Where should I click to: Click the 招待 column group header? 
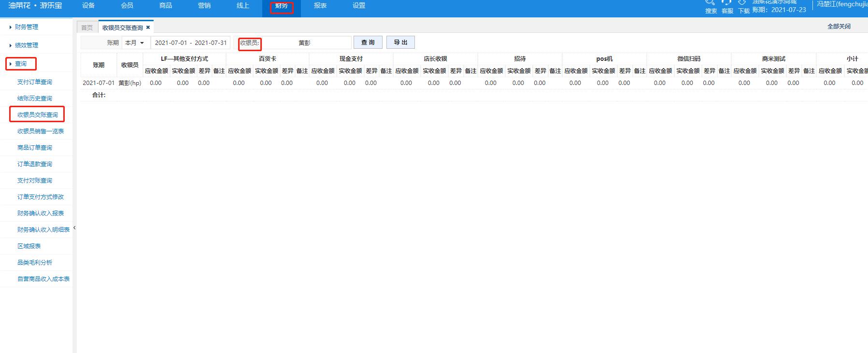pyautogui.click(x=520, y=59)
